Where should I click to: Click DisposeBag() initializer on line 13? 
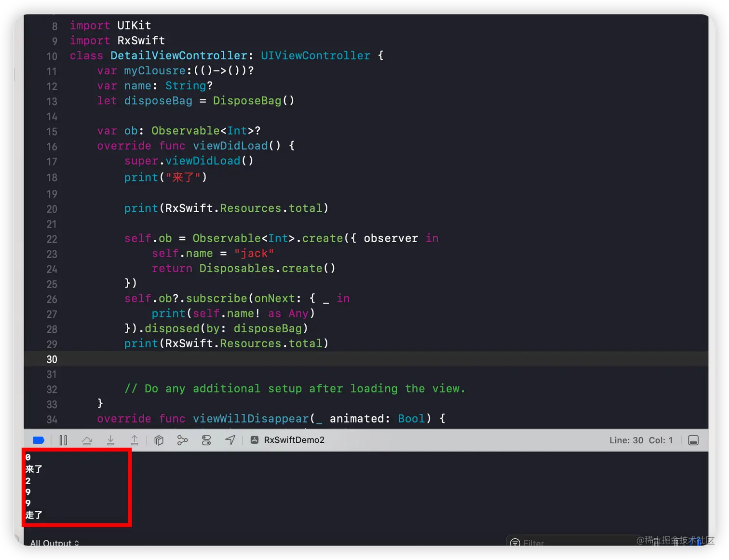(254, 101)
